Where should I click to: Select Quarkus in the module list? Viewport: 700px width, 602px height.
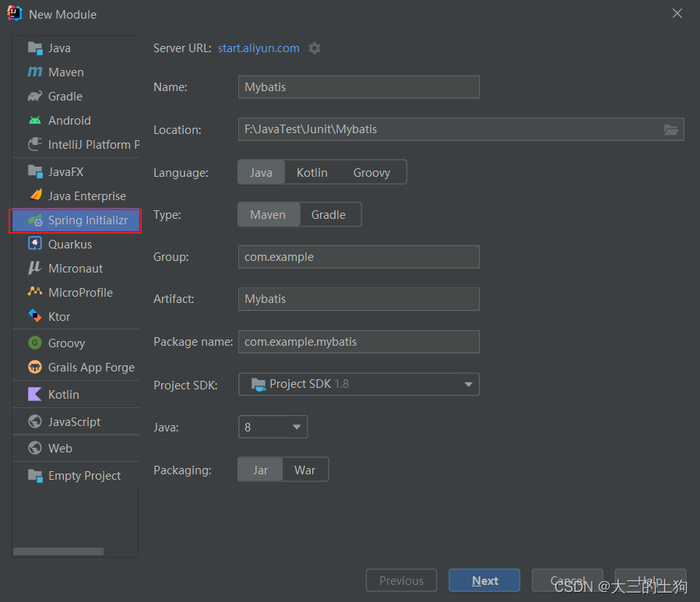[x=76, y=245]
